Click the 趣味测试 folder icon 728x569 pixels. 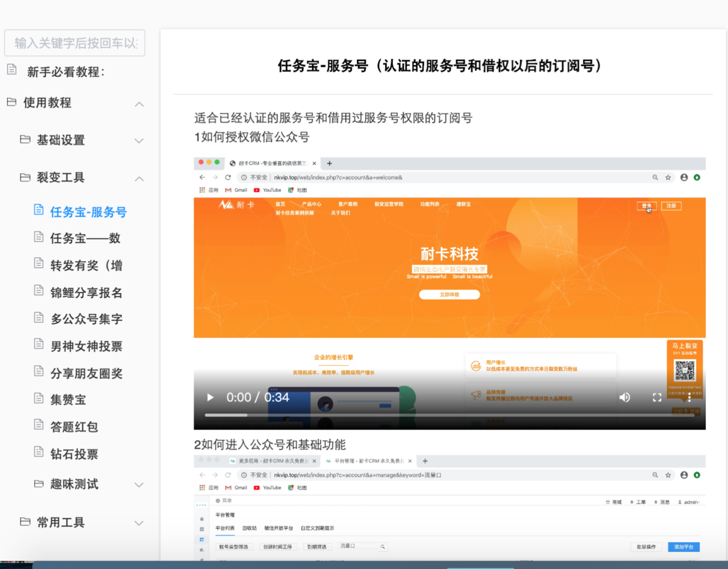pyautogui.click(x=39, y=484)
